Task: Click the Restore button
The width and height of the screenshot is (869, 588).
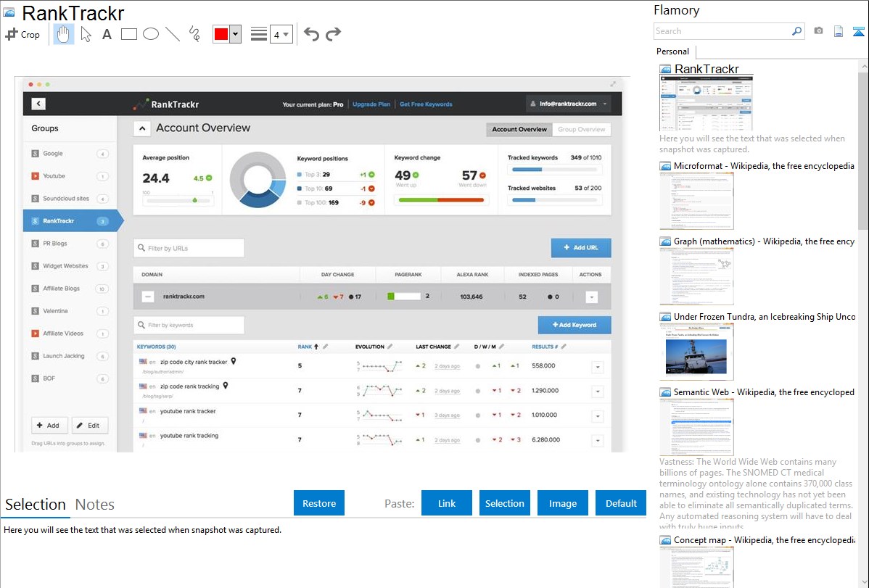Action: pyautogui.click(x=319, y=503)
